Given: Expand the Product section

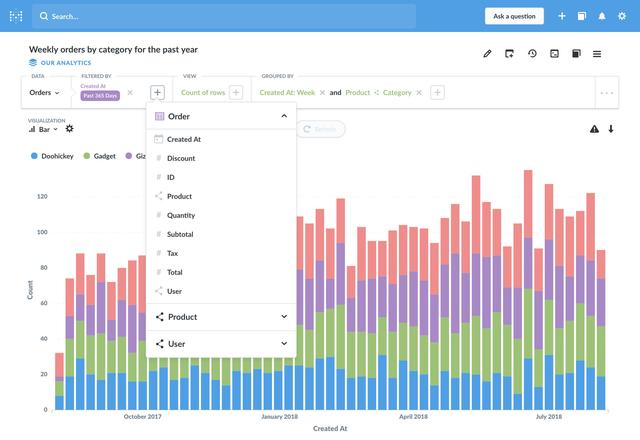Looking at the screenshot, I should click(x=221, y=317).
